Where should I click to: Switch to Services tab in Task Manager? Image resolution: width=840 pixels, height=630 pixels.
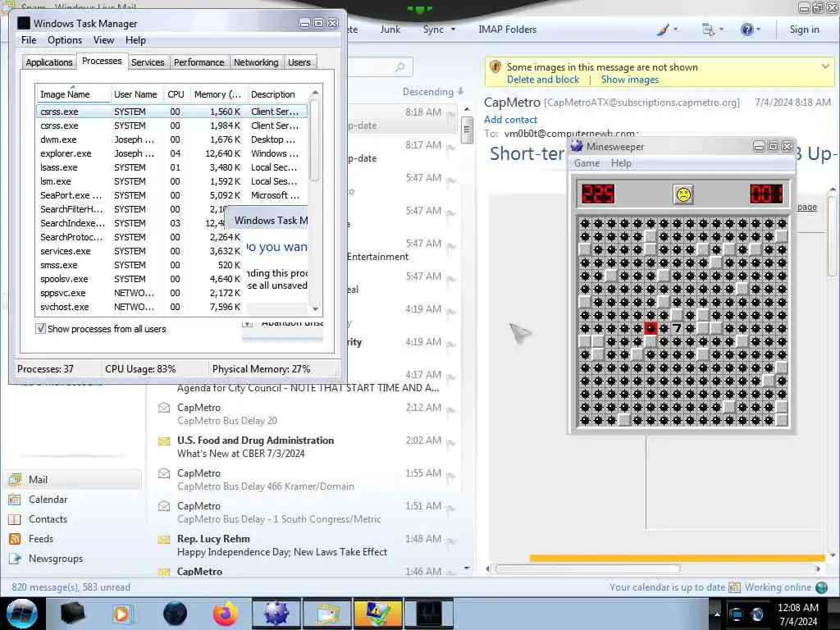click(x=148, y=62)
